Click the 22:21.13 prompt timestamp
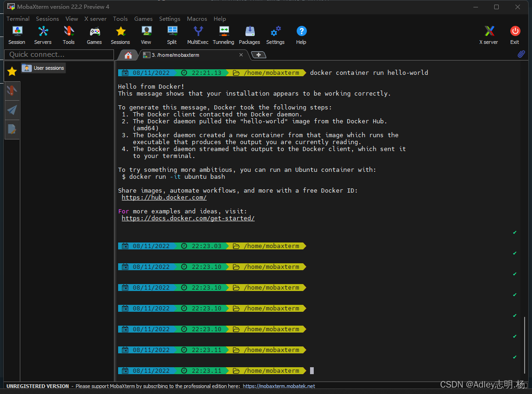Image resolution: width=532 pixels, height=394 pixels. click(206, 73)
